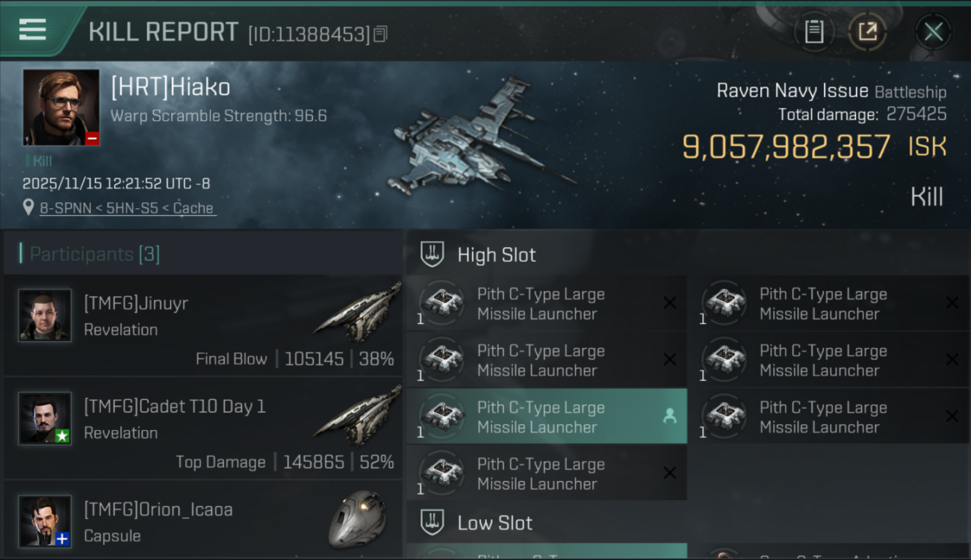Viewport: 971px width, 560px height.
Task: Open Jinuyr's participant entry
Action: click(202, 325)
